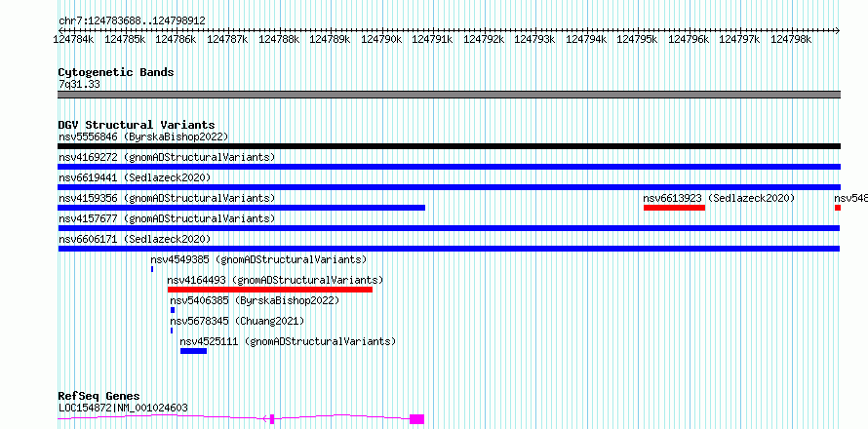This screenshot has width=868, height=429.
Task: Click the black nsv5556846 variant bar
Action: (x=449, y=146)
